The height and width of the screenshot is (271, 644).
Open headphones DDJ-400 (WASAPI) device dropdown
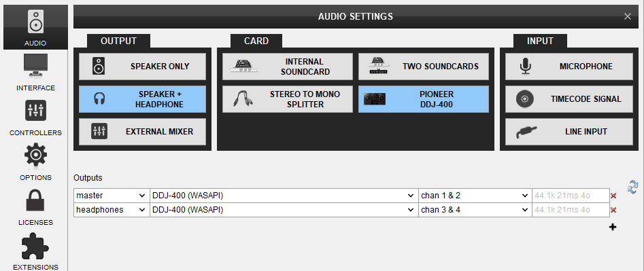coord(284,210)
